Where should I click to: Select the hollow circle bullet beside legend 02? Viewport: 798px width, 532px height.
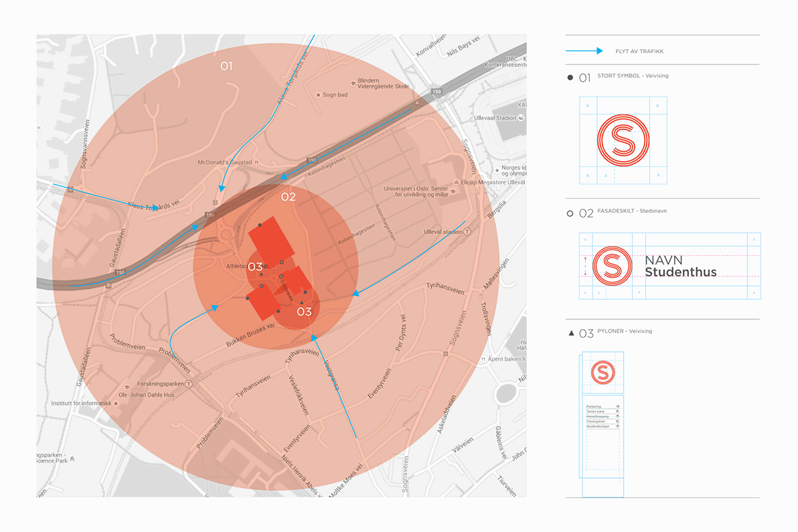pos(570,213)
